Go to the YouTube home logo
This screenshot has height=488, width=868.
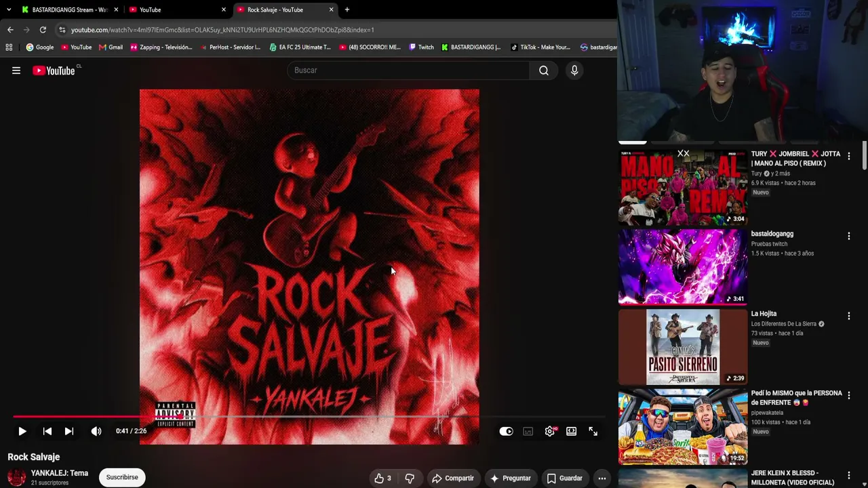click(x=54, y=70)
